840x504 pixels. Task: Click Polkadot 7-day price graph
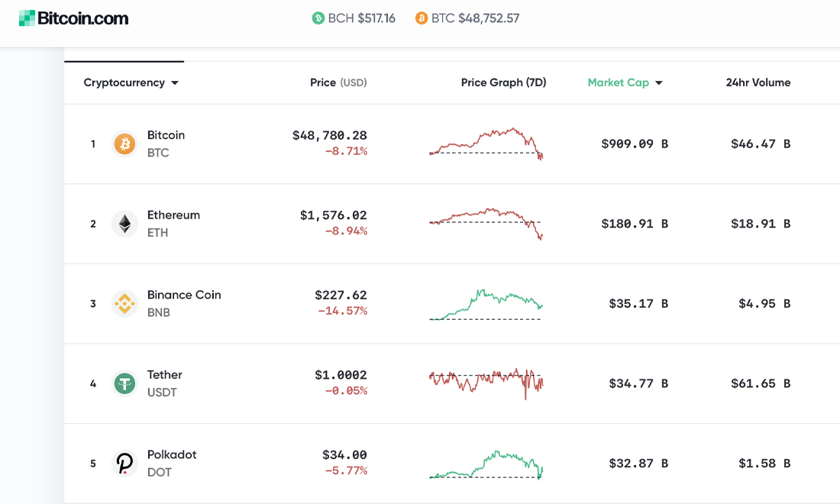[x=486, y=464]
